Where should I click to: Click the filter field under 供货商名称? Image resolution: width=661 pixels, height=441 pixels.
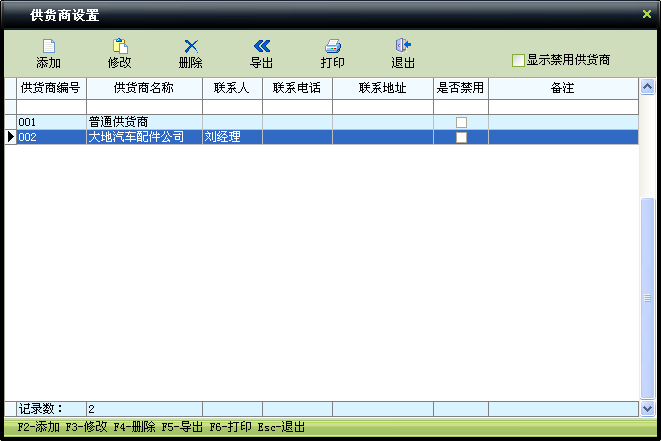click(x=144, y=107)
